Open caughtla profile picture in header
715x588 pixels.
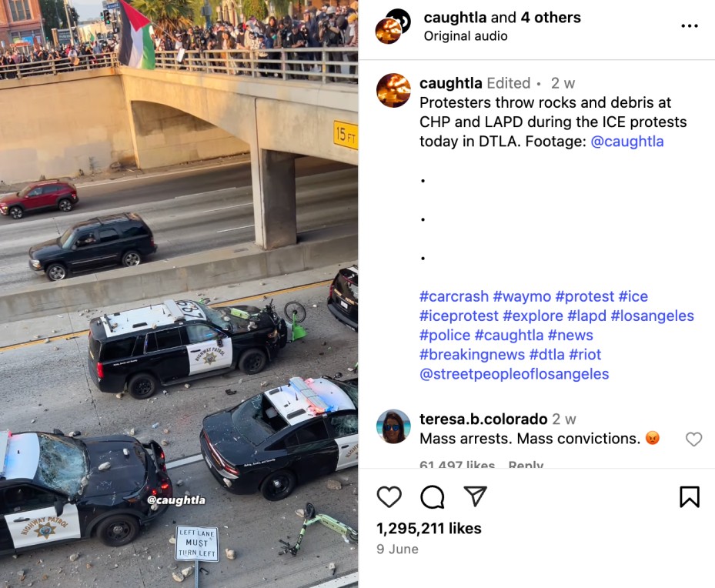coord(393,26)
